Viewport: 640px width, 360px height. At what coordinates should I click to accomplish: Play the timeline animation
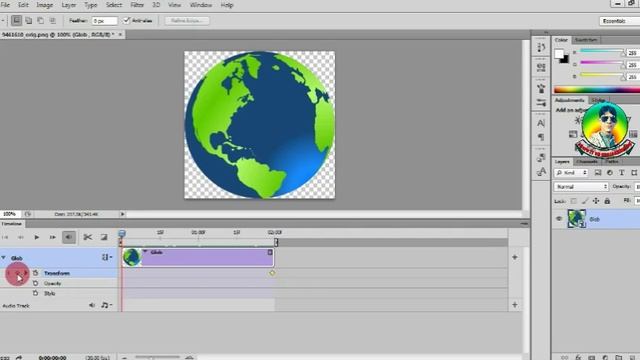click(x=37, y=237)
